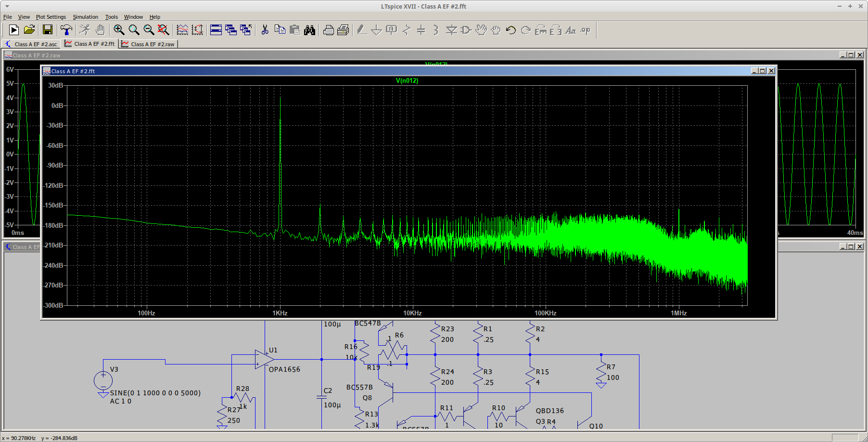The width and height of the screenshot is (868, 442).
Task: Click the V3 voltage source symbol
Action: point(103,381)
